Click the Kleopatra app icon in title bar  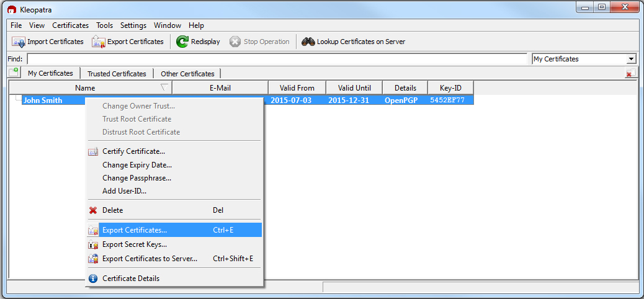pyautogui.click(x=11, y=9)
